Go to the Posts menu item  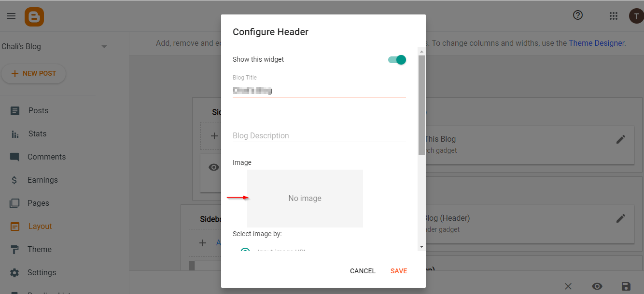pos(38,110)
